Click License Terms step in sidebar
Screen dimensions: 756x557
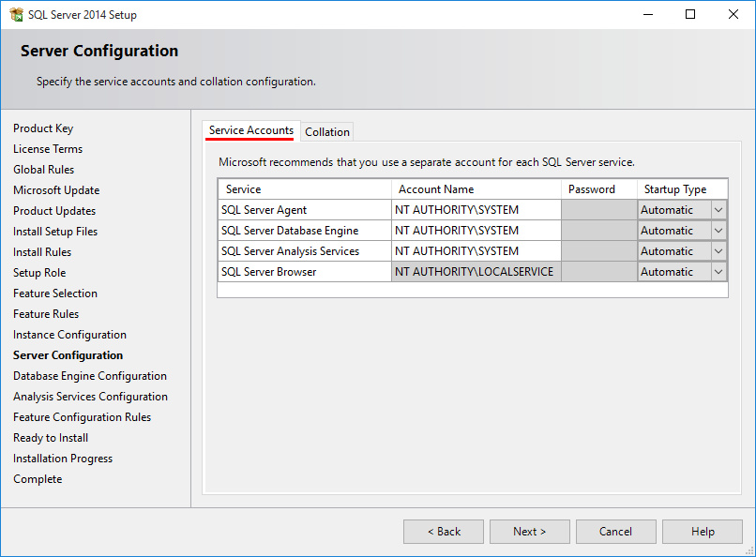point(48,149)
